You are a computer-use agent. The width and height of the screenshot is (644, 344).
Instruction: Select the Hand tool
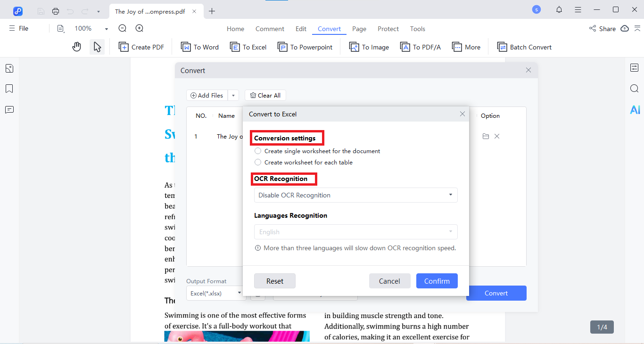point(76,46)
